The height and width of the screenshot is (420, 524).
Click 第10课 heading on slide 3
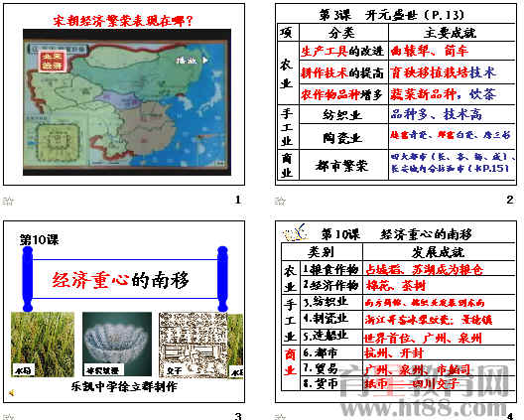point(39,239)
